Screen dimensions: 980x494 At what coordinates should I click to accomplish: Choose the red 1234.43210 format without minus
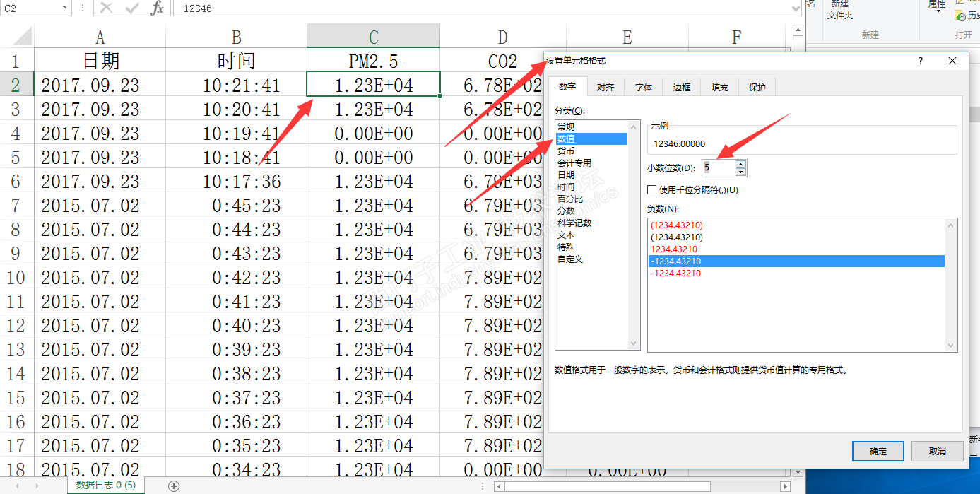796,249
